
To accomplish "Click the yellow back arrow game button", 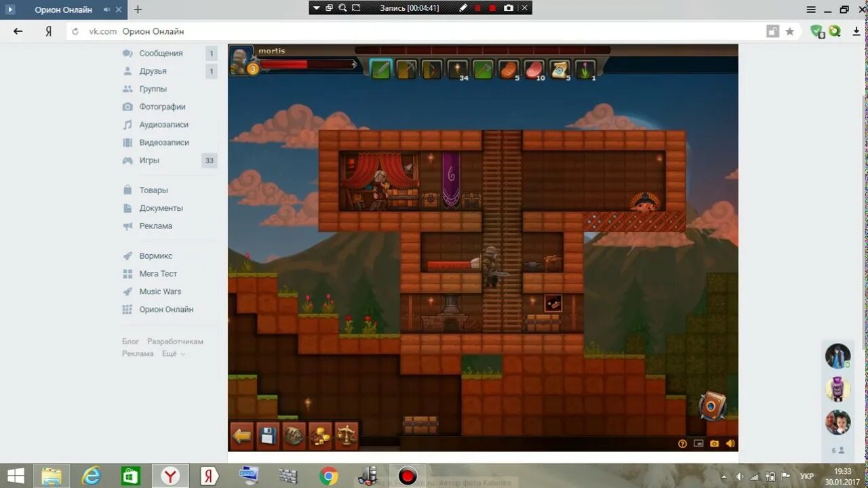I will [x=242, y=436].
